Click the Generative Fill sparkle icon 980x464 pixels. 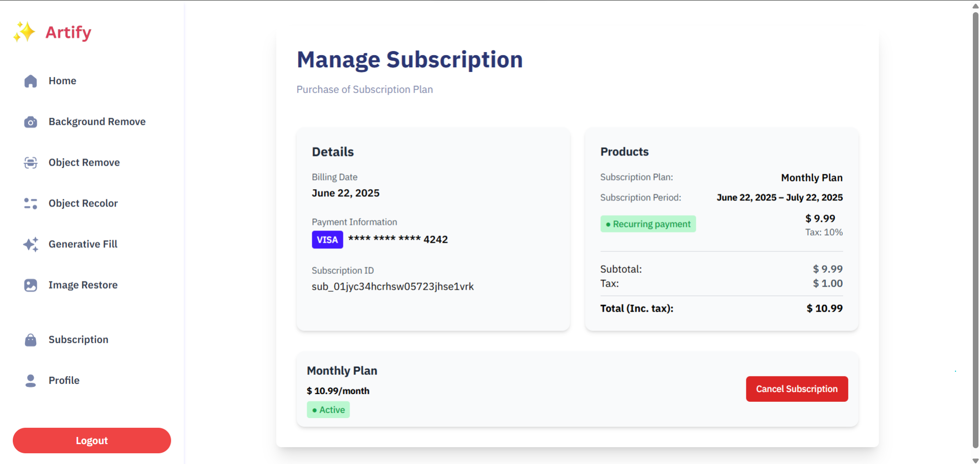click(31, 244)
